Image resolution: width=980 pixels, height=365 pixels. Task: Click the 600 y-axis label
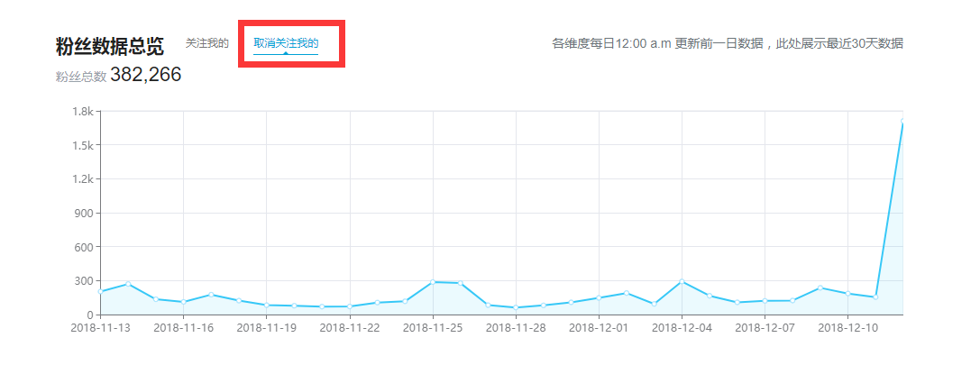click(x=85, y=247)
